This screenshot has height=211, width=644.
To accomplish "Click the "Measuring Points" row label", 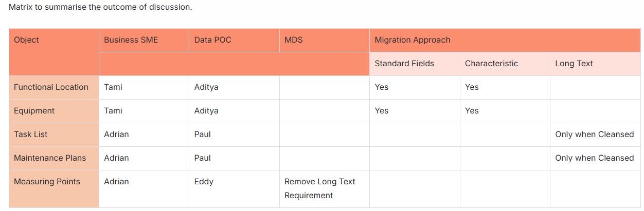I will 47,182.
